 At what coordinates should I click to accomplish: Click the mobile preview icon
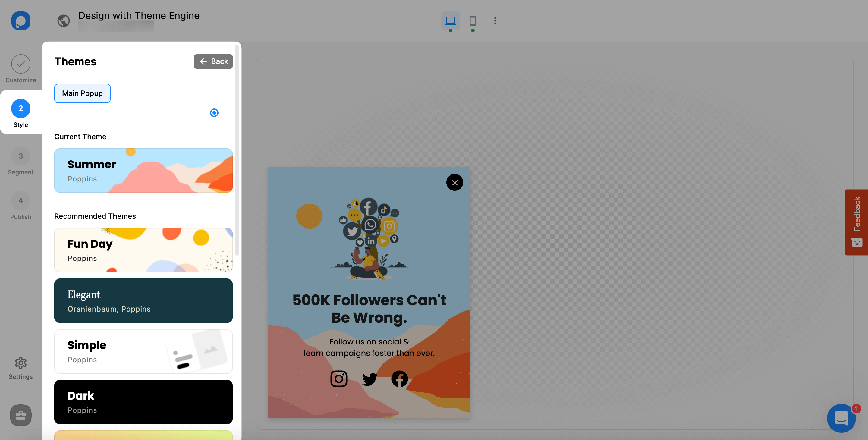pos(473,20)
